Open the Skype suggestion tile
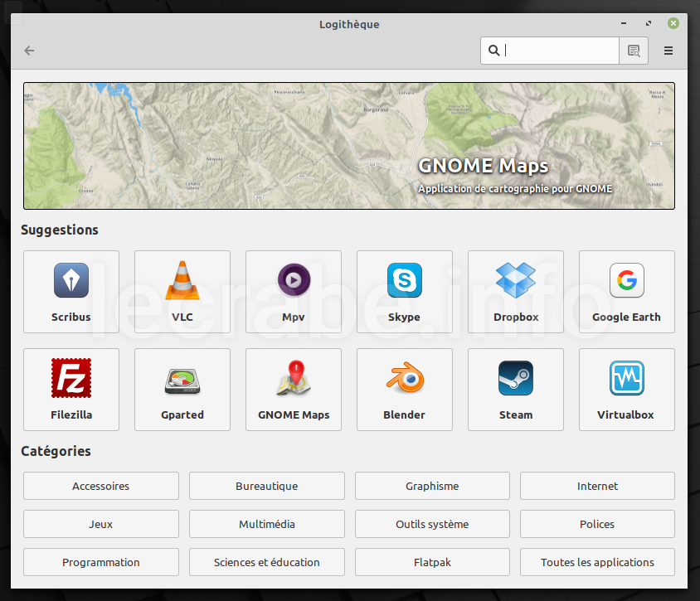This screenshot has width=700, height=601. point(405,292)
